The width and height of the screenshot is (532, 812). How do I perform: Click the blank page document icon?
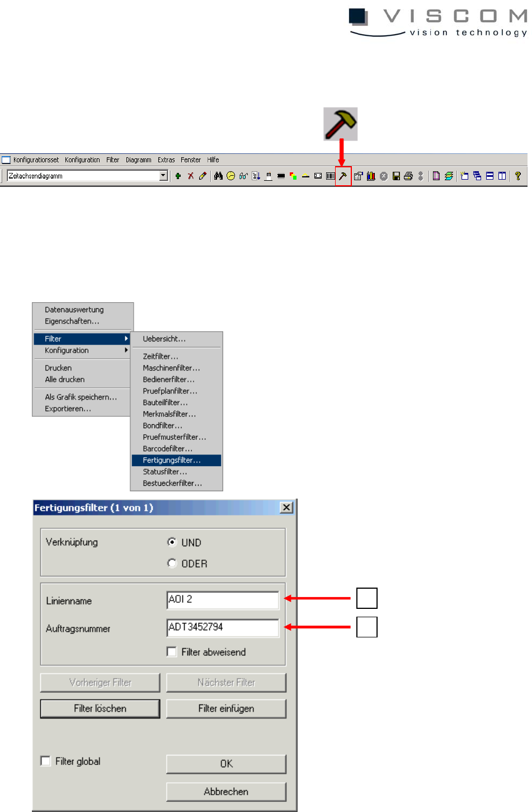click(x=436, y=176)
